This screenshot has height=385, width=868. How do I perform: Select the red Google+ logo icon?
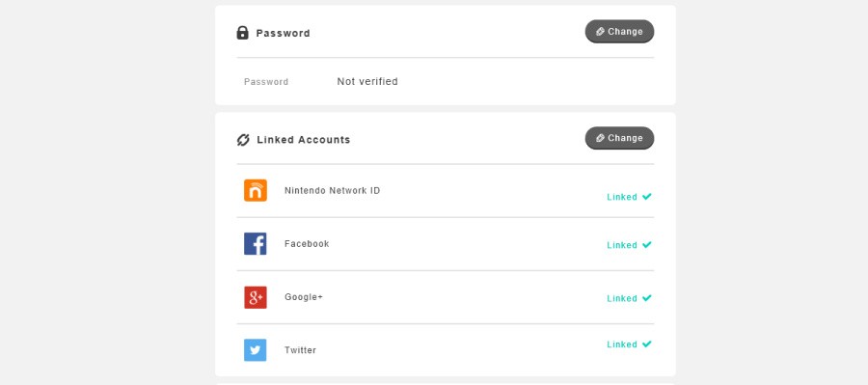click(256, 297)
